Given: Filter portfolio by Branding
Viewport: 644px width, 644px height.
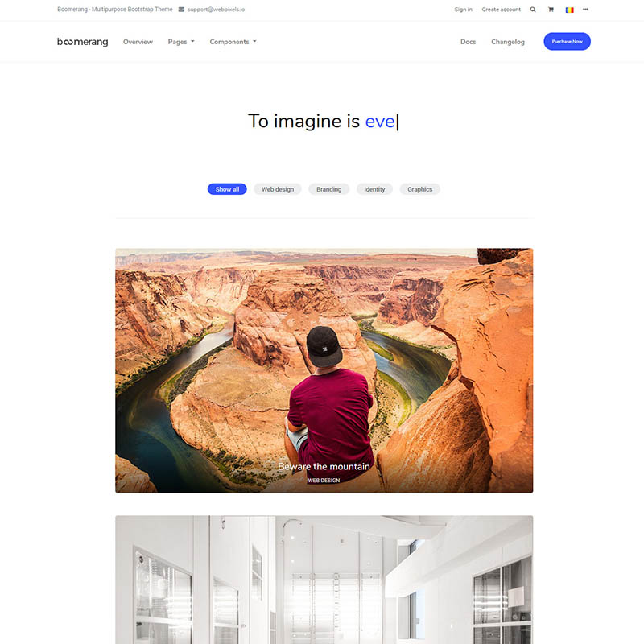Looking at the screenshot, I should (329, 189).
